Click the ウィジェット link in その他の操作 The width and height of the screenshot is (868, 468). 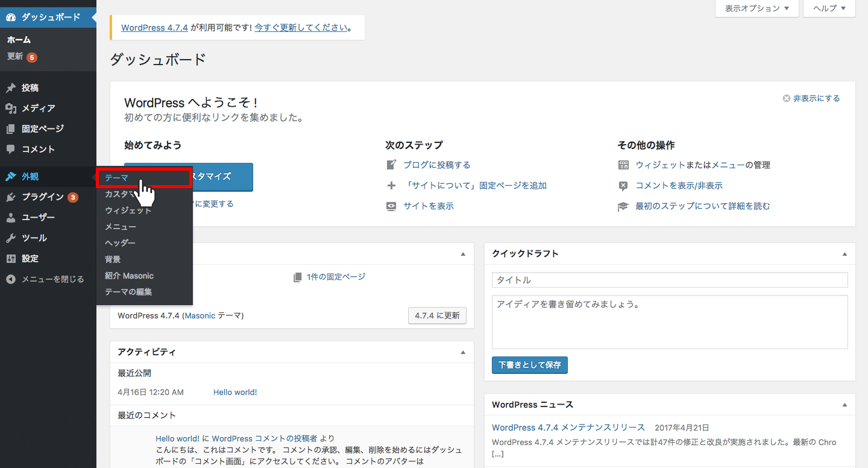661,165
